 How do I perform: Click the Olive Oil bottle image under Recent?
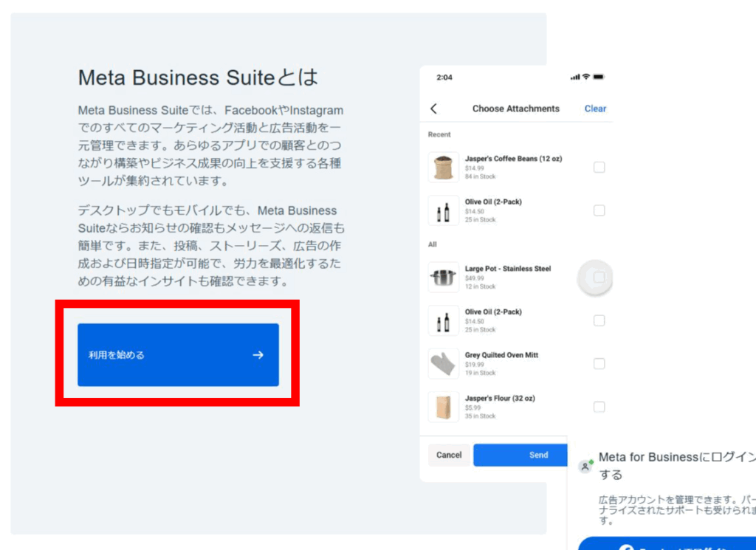point(443,211)
